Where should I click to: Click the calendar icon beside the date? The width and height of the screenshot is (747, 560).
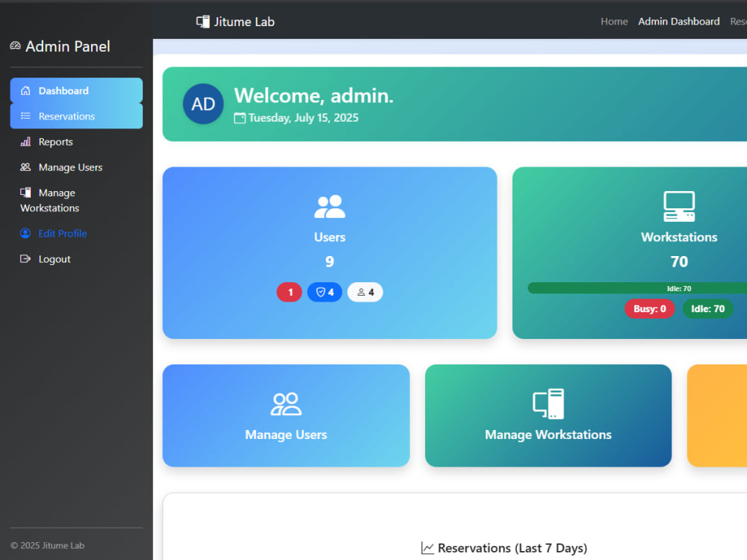click(x=240, y=118)
